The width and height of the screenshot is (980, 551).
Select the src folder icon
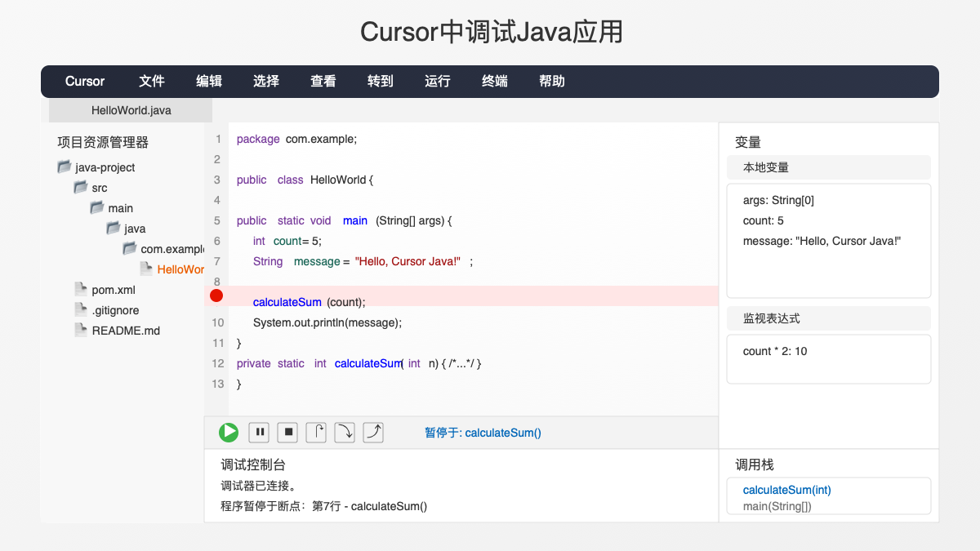pos(81,187)
